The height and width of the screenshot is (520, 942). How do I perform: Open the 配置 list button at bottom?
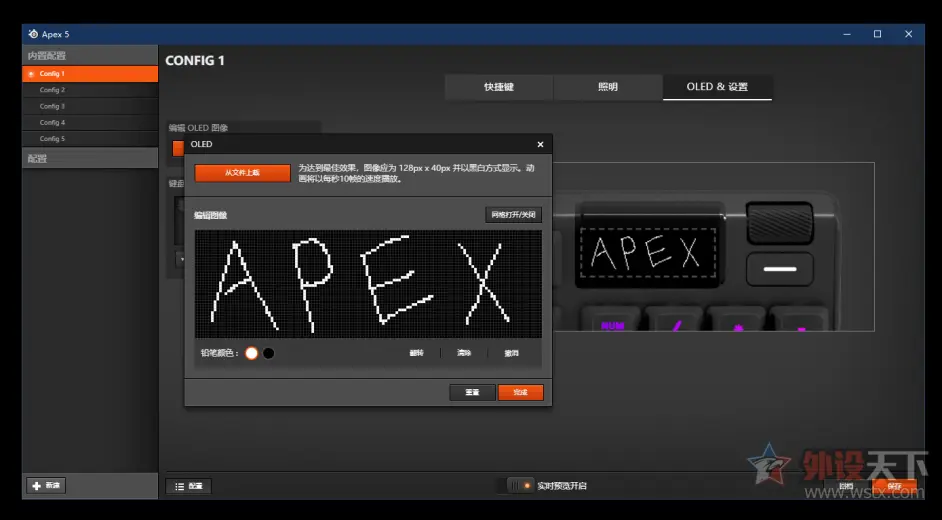189,486
